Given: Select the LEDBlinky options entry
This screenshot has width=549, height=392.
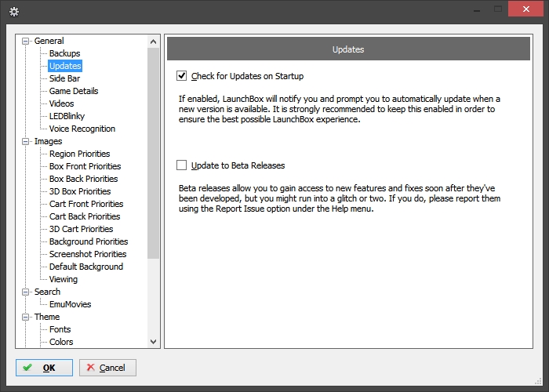Looking at the screenshot, I should pyautogui.click(x=67, y=116).
